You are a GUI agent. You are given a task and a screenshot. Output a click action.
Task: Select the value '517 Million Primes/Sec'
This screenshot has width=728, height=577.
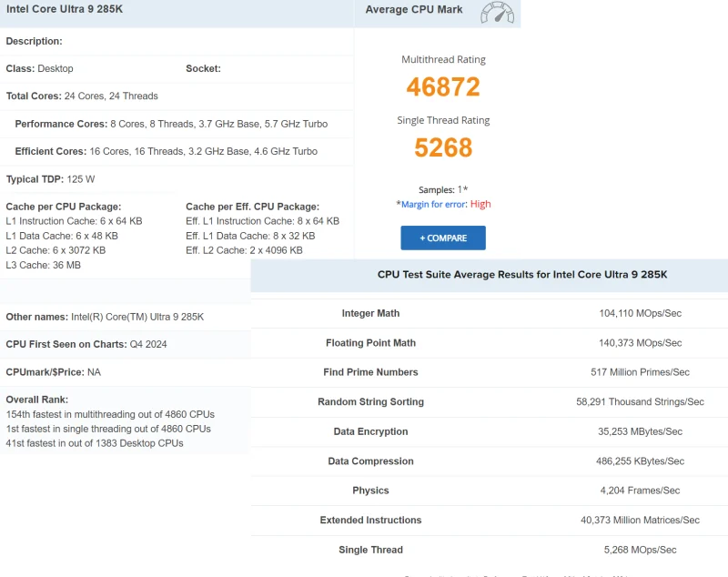tap(641, 372)
